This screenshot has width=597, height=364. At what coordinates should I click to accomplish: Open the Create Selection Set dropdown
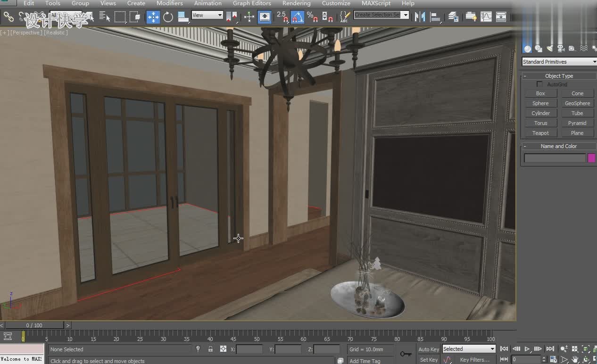[x=381, y=15]
